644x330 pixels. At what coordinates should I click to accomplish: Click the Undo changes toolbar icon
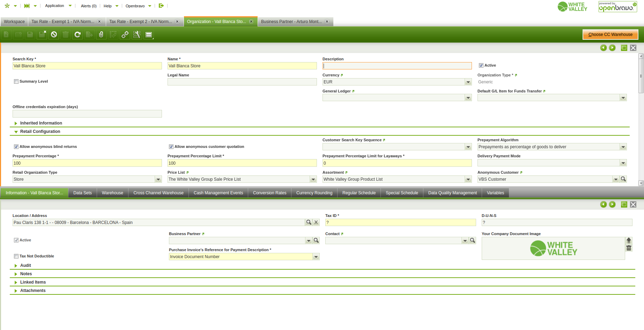coord(54,35)
